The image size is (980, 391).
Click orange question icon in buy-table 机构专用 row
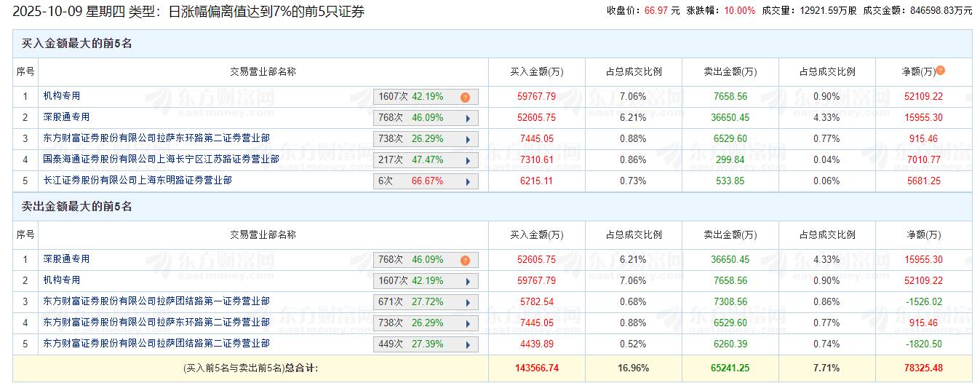pos(465,97)
